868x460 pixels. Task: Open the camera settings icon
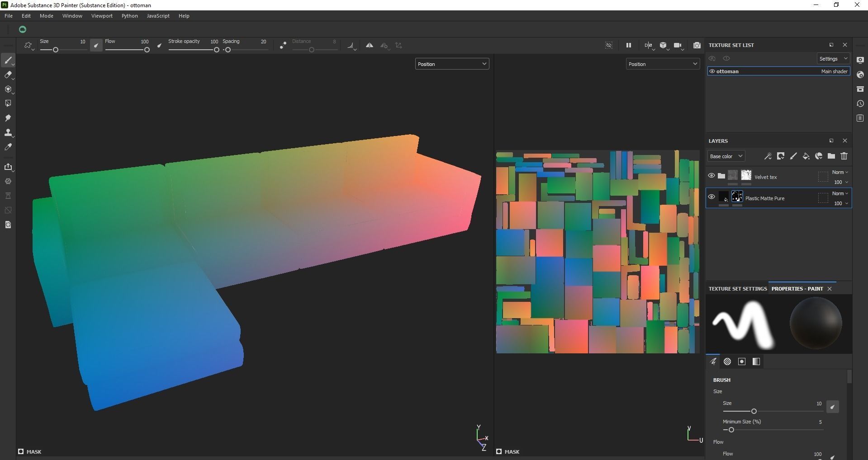678,45
